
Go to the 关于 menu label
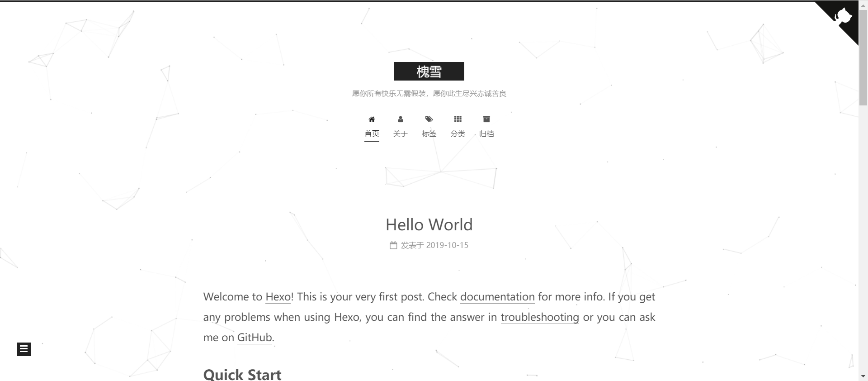(x=400, y=134)
